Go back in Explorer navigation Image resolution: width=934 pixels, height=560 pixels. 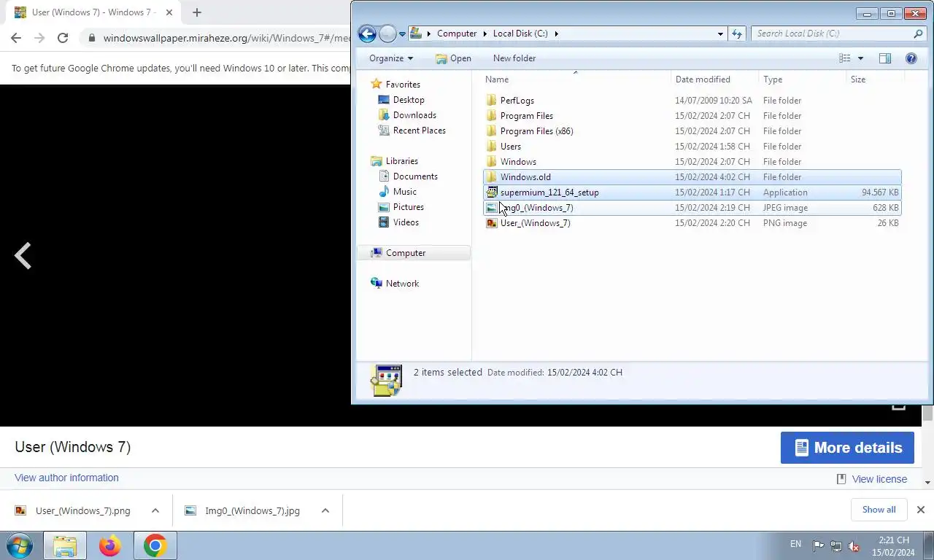coord(367,34)
